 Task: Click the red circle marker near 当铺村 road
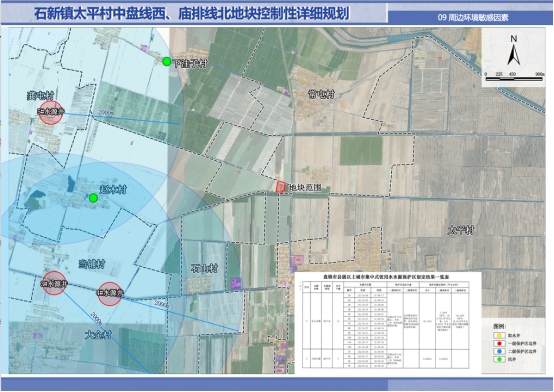tap(110, 294)
